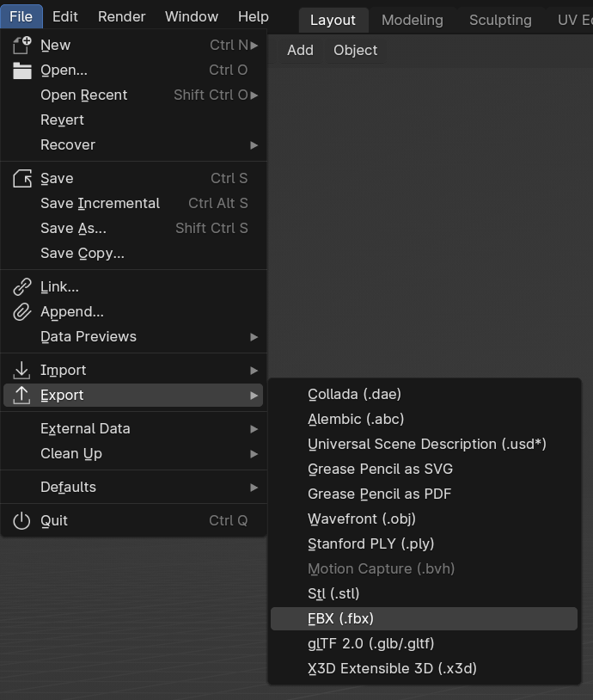593x700 pixels.
Task: Click the Link chain icon
Action: 21,287
